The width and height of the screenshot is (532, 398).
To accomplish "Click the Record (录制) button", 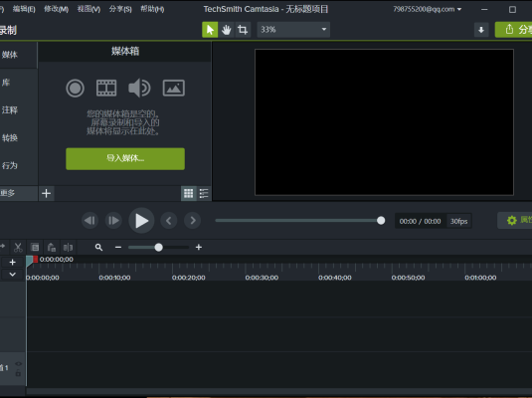I will tap(8, 30).
